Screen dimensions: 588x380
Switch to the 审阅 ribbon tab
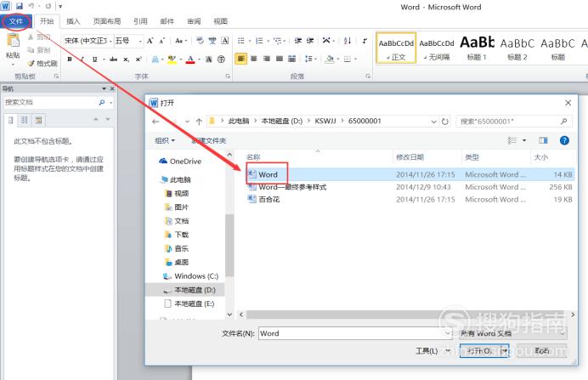pyautogui.click(x=194, y=21)
